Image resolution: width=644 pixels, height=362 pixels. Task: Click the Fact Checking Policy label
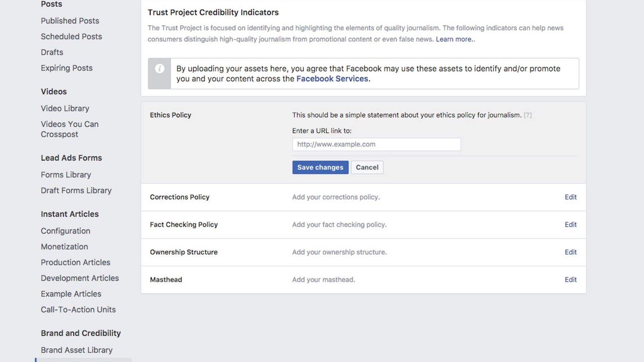pos(184,225)
